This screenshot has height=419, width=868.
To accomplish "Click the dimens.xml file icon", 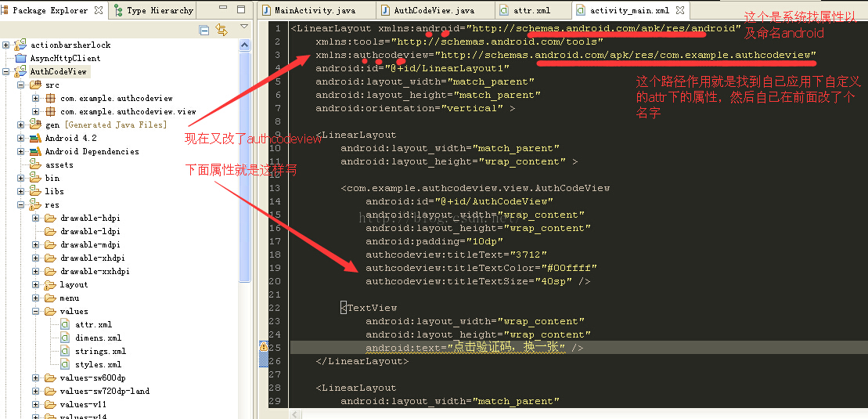I will click(65, 338).
